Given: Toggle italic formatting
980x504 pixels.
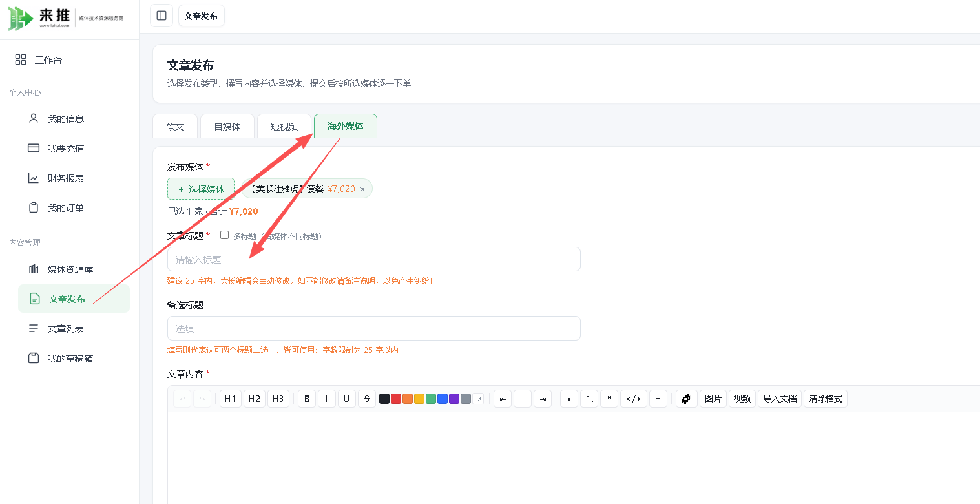Looking at the screenshot, I should click(327, 399).
